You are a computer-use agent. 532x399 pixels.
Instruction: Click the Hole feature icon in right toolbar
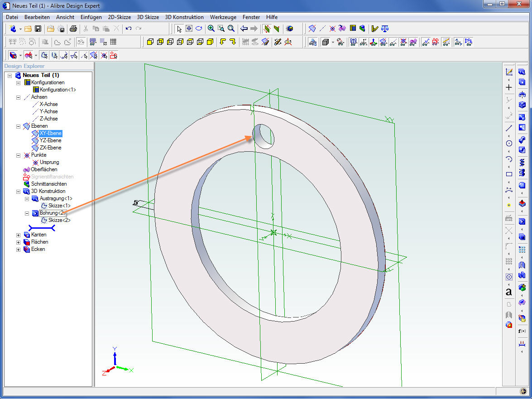[522, 221]
